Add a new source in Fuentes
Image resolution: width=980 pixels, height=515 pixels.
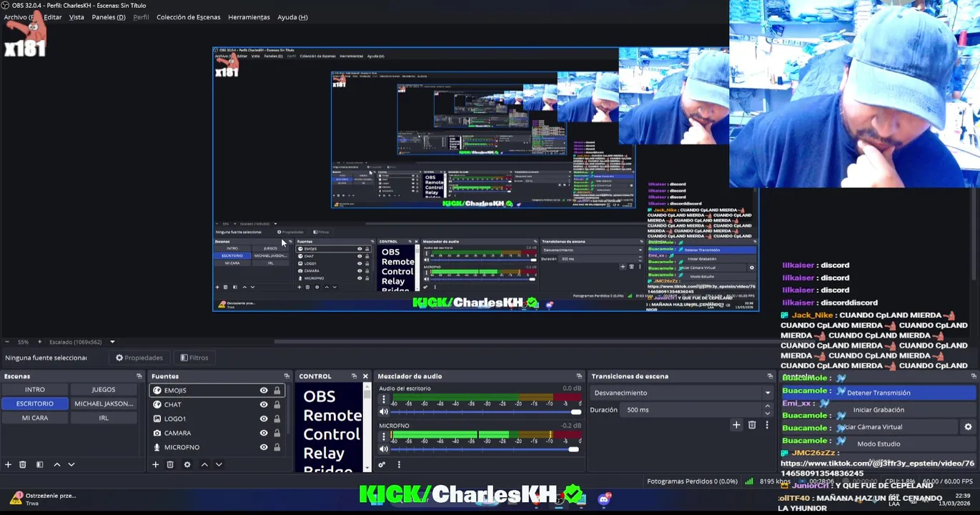[155, 465]
